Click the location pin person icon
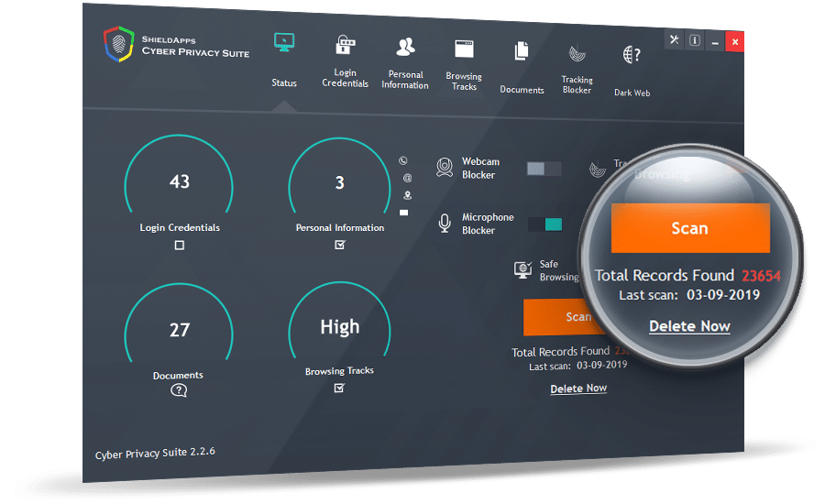Image resolution: width=825 pixels, height=504 pixels. 407,195
